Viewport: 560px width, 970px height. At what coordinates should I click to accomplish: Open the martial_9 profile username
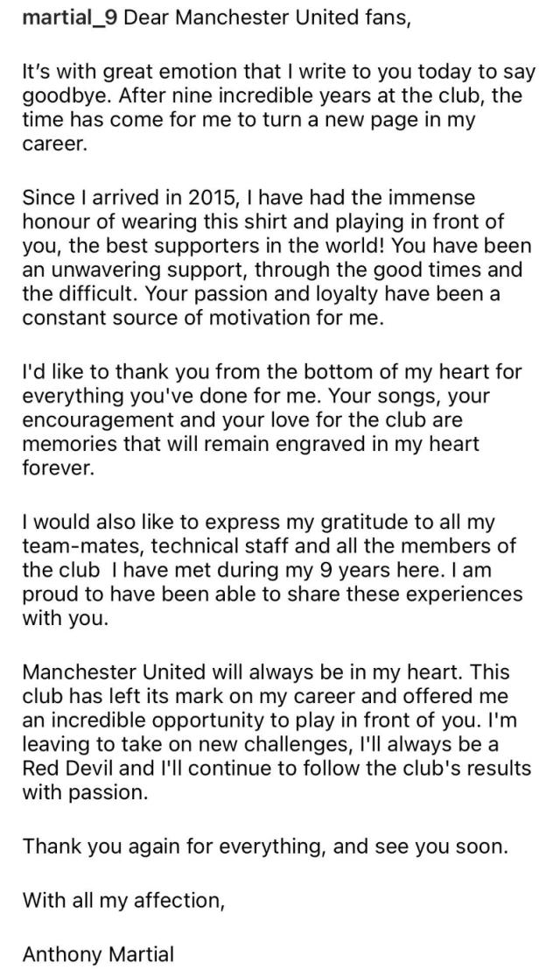tap(71, 18)
